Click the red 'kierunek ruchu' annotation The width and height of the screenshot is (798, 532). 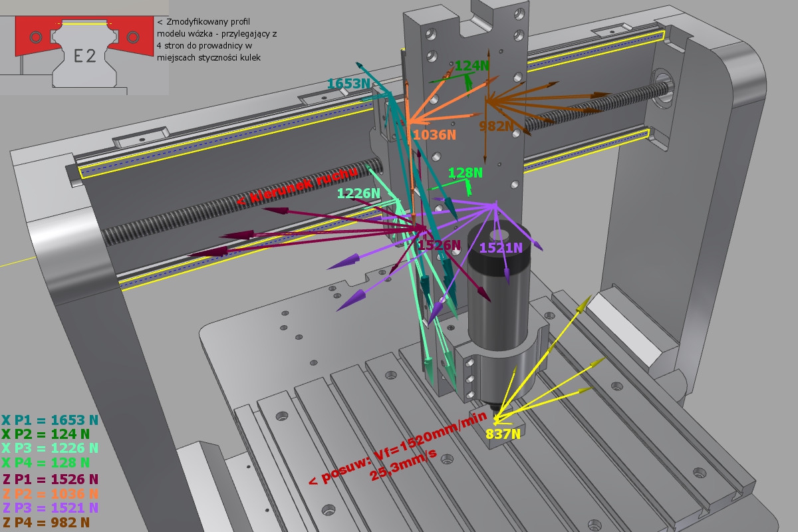point(297,186)
